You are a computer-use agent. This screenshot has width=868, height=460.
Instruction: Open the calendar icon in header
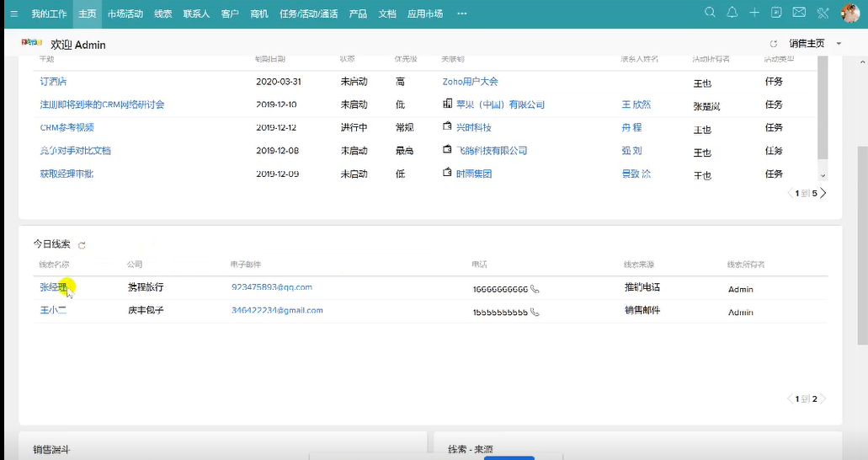click(776, 13)
